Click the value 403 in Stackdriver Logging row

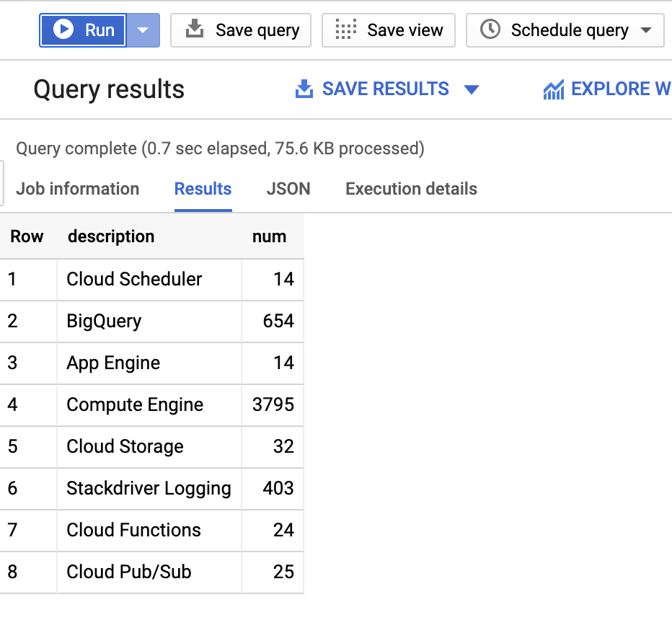point(278,488)
